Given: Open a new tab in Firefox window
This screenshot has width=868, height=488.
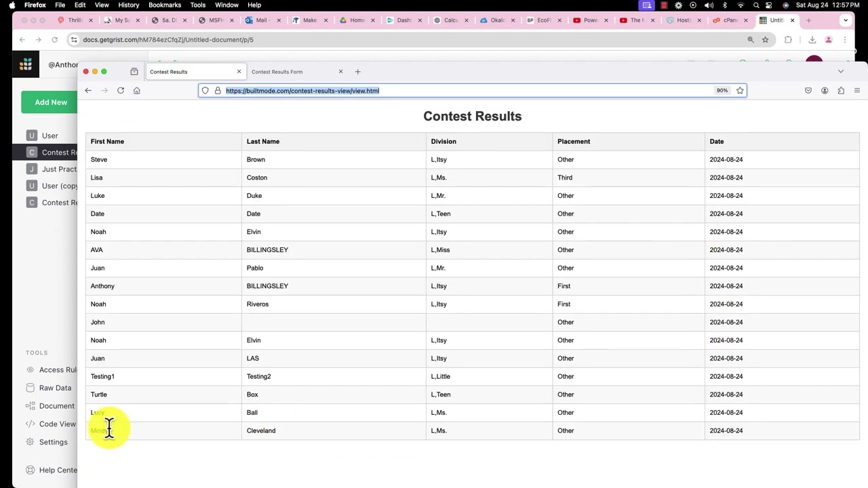Looking at the screenshot, I should point(357,71).
